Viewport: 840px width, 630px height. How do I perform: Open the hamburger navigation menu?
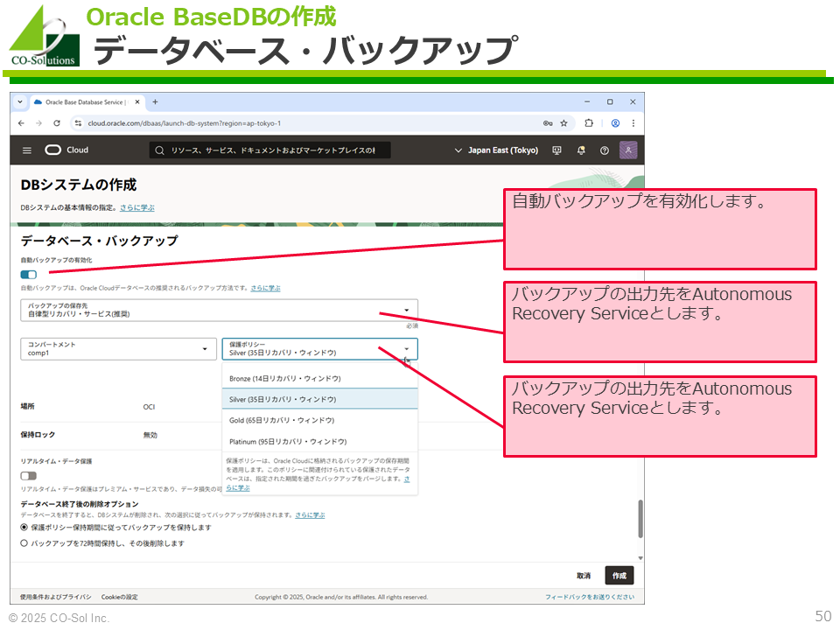pos(27,150)
